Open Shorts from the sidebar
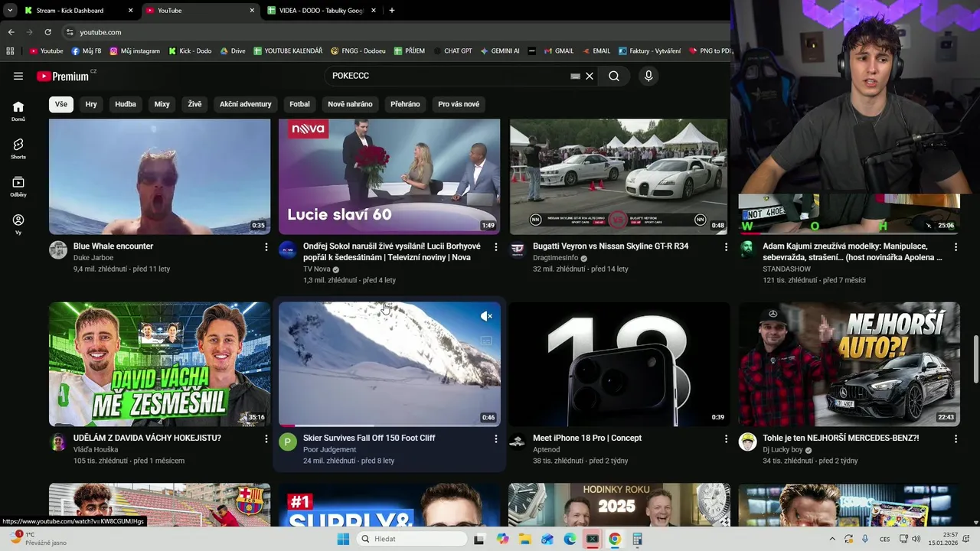Image resolution: width=980 pixels, height=551 pixels. tap(18, 148)
